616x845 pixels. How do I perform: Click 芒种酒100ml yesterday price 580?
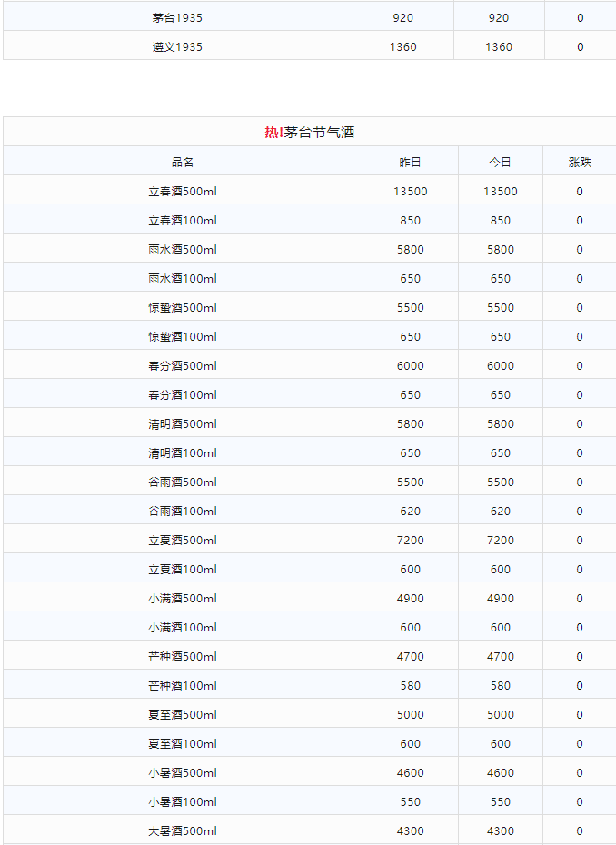click(410, 686)
